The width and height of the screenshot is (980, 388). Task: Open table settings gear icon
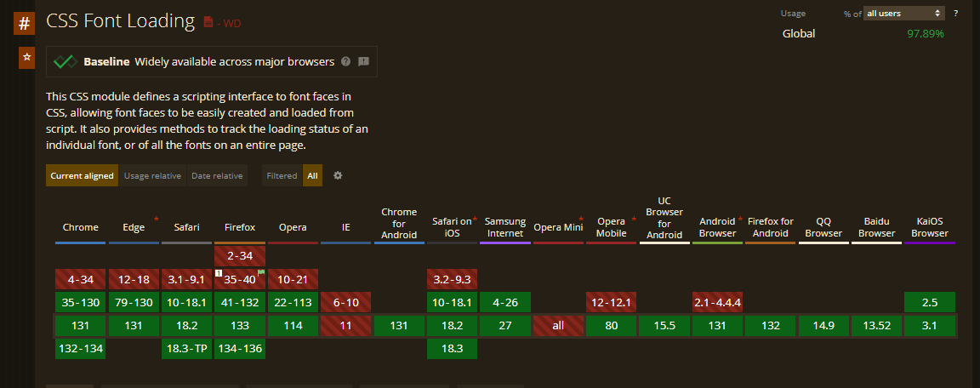(338, 175)
